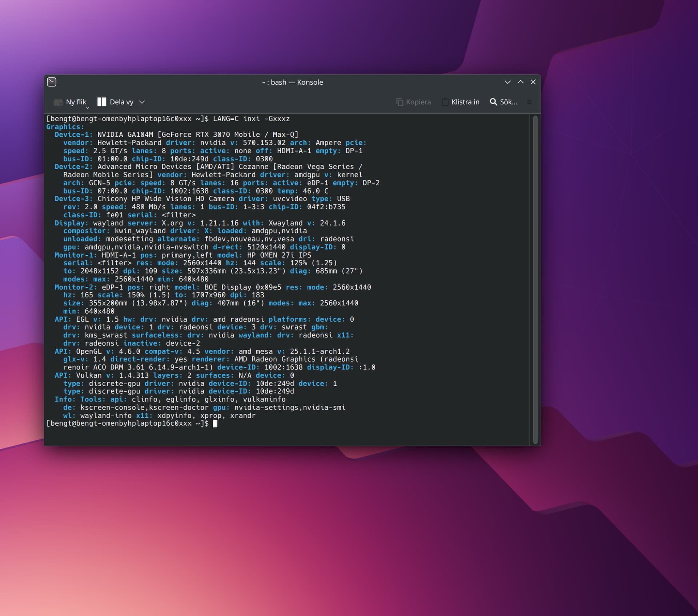
Task: Click Vulkan version '1.4.313'
Action: [132, 376]
